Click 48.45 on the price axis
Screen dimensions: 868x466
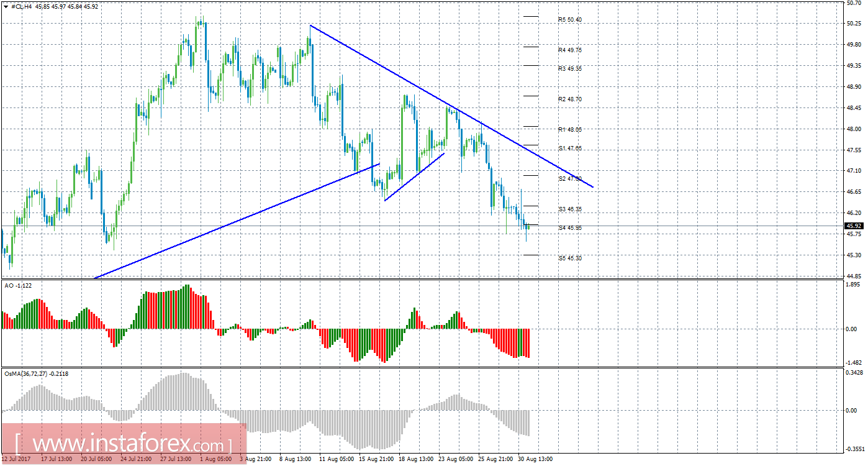click(x=854, y=108)
